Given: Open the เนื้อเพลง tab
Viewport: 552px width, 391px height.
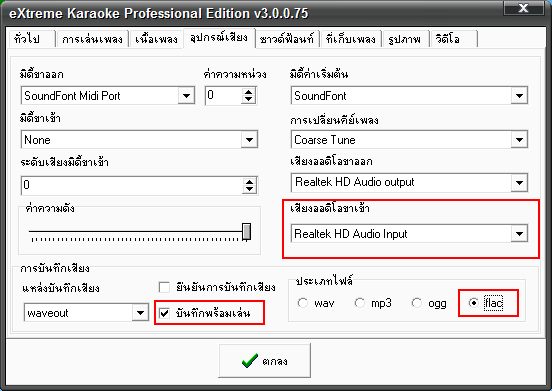Looking at the screenshot, I should point(156,38).
